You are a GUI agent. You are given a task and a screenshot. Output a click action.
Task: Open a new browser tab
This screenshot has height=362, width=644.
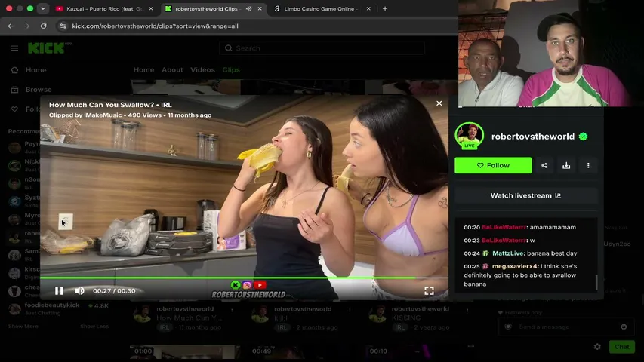click(385, 8)
